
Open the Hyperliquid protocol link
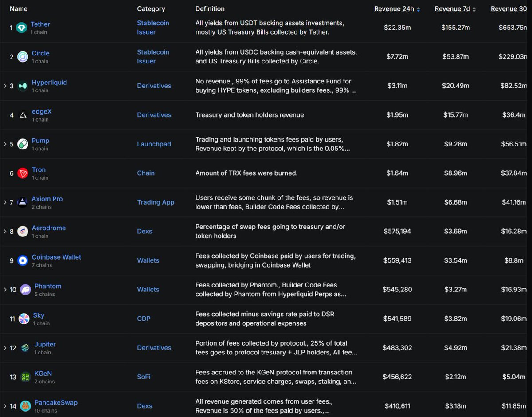coord(49,82)
